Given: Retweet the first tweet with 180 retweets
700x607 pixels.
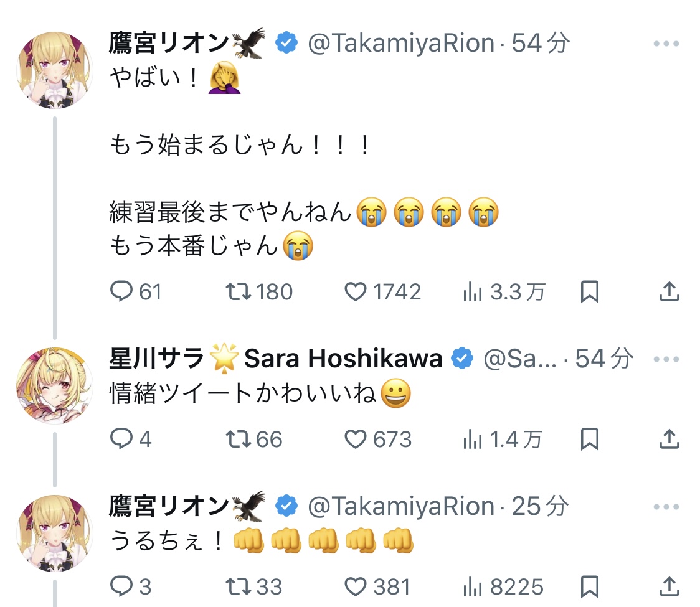Looking at the screenshot, I should [x=237, y=291].
